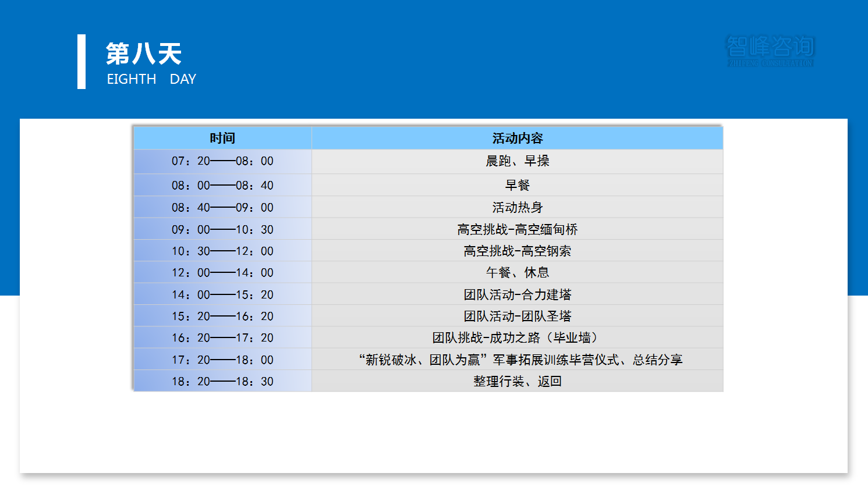Select the 时间 column header
This screenshot has height=487, width=868.
(x=222, y=138)
